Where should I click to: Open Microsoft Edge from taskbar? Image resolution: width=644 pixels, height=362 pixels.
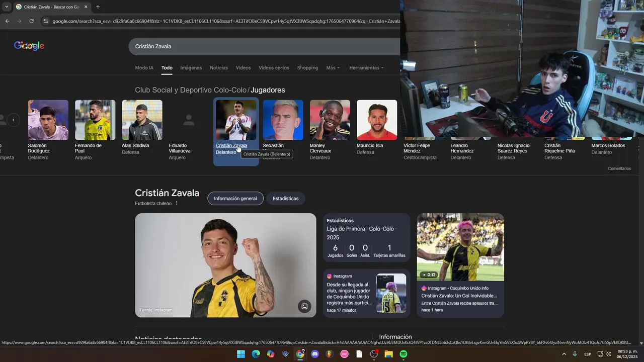coord(256,354)
